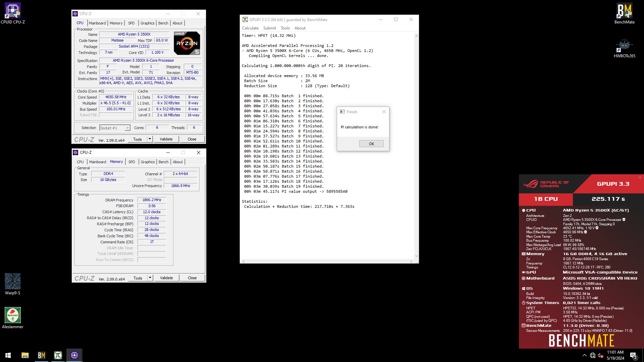This screenshot has height=362, width=644.
Task: Click Validate in the lower CPU-Z window
Action: [166, 278]
